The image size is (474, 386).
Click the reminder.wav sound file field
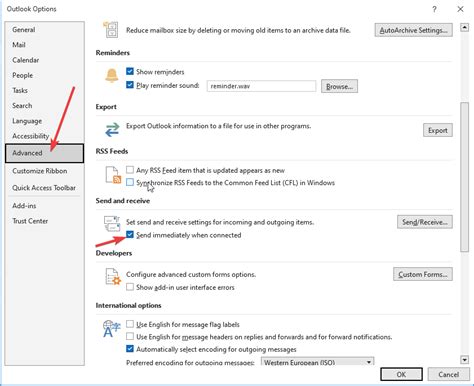click(261, 86)
